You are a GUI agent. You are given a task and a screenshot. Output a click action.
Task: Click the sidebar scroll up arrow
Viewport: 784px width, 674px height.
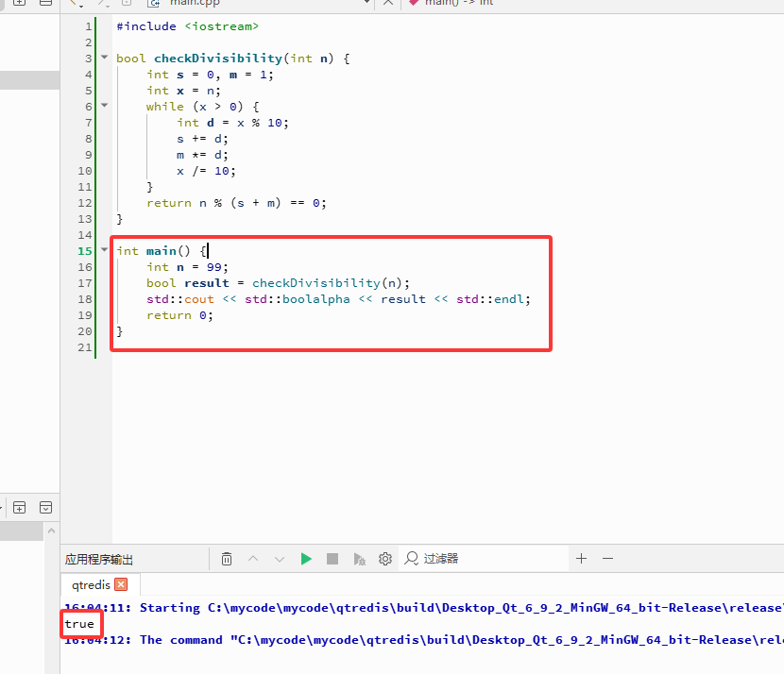coord(52,531)
